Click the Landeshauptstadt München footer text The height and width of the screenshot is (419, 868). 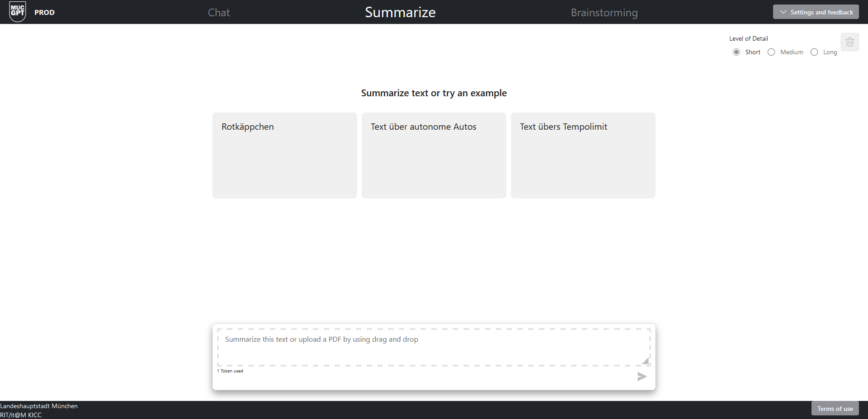[x=39, y=406]
